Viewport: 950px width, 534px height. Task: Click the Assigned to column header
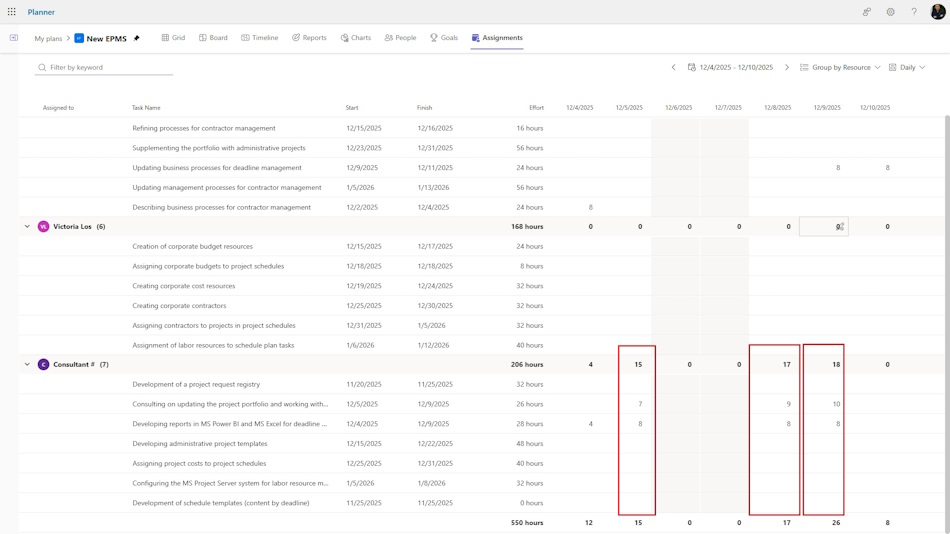(x=58, y=108)
